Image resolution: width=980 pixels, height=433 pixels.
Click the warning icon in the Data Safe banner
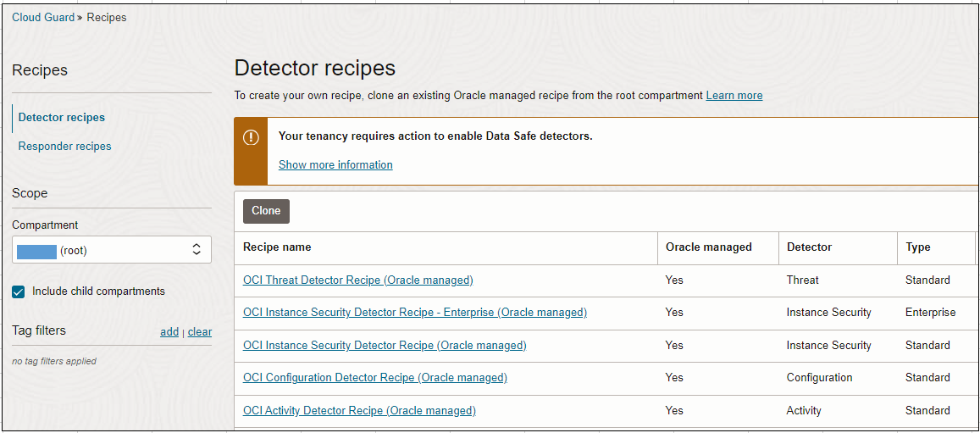pos(251,136)
